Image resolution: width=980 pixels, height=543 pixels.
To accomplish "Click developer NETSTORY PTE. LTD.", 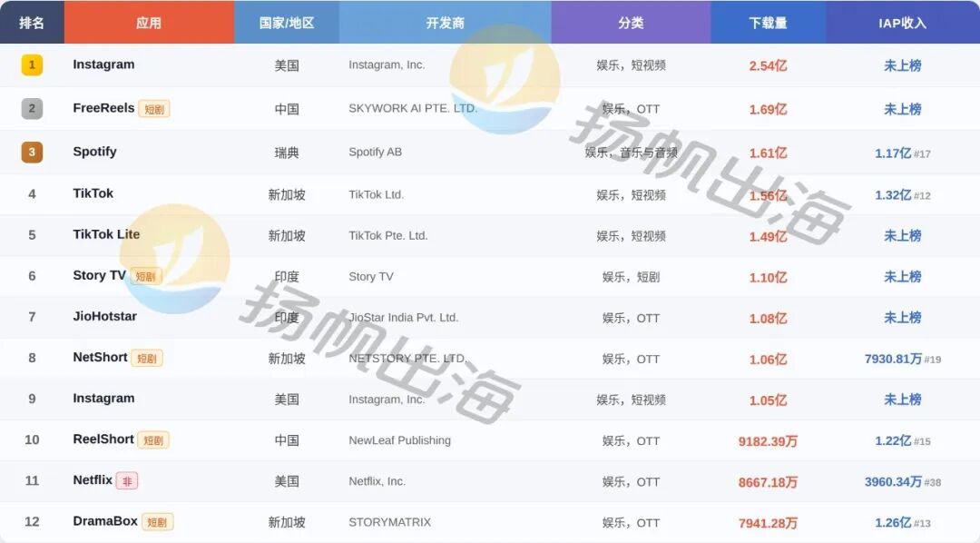I will click(x=407, y=359).
